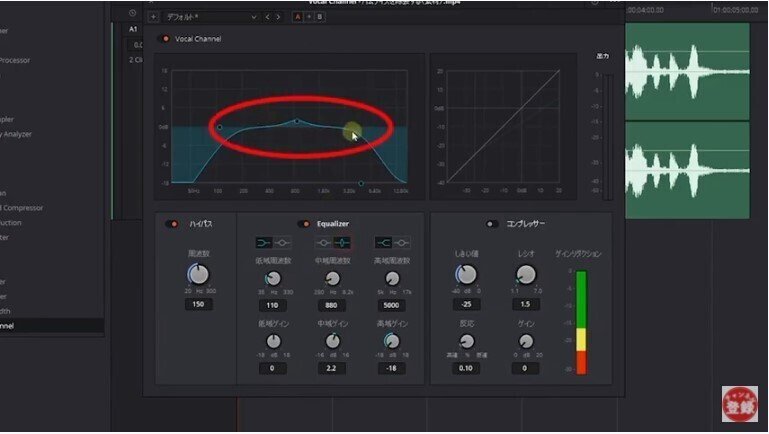Choose low shelf filter shape for low band
The width and height of the screenshot is (769, 434).
[264, 243]
